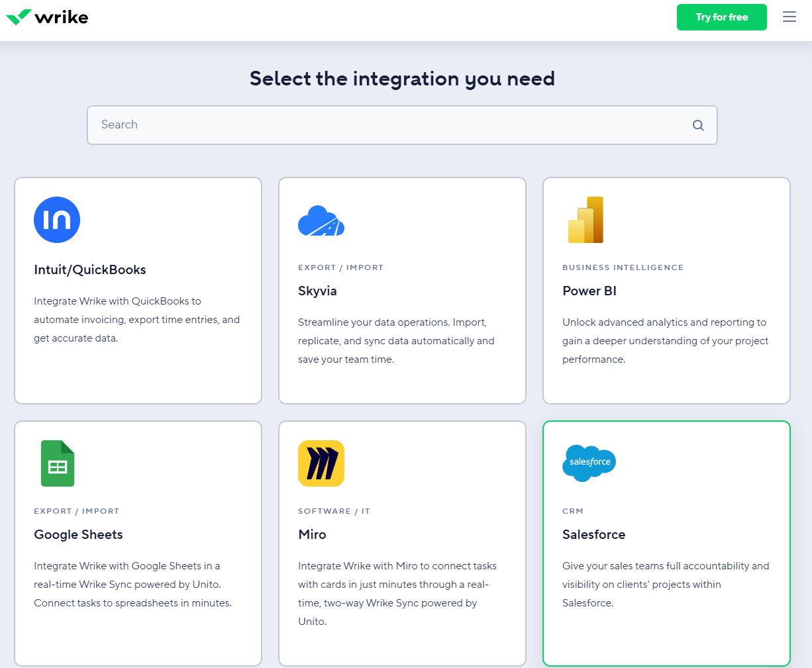The image size is (812, 668).
Task: Open the hamburger menu icon
Action: tap(789, 17)
